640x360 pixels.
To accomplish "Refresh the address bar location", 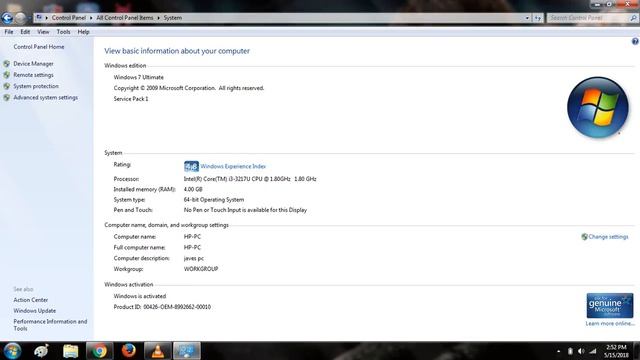I will tap(538, 18).
